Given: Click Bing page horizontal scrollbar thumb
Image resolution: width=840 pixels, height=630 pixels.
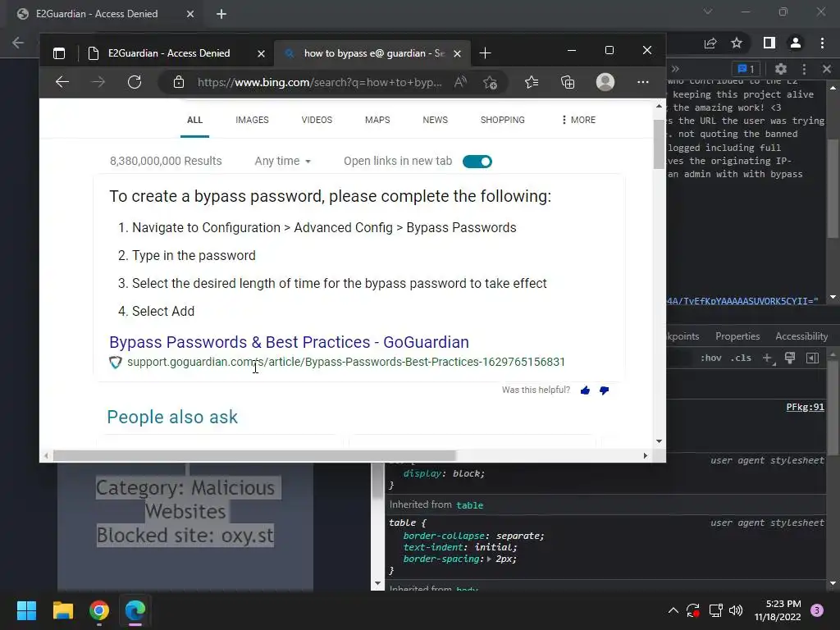Looking at the screenshot, I should pyautogui.click(x=254, y=456).
